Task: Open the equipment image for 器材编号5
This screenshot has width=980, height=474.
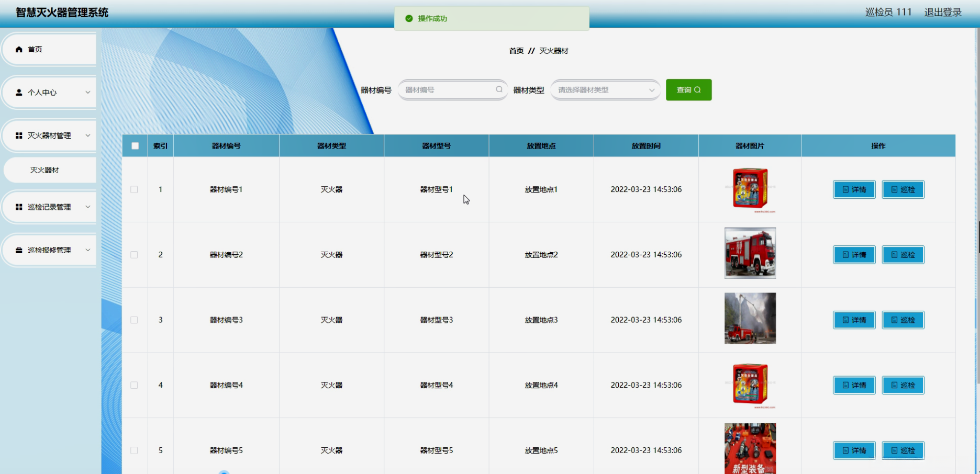Action: (750, 449)
